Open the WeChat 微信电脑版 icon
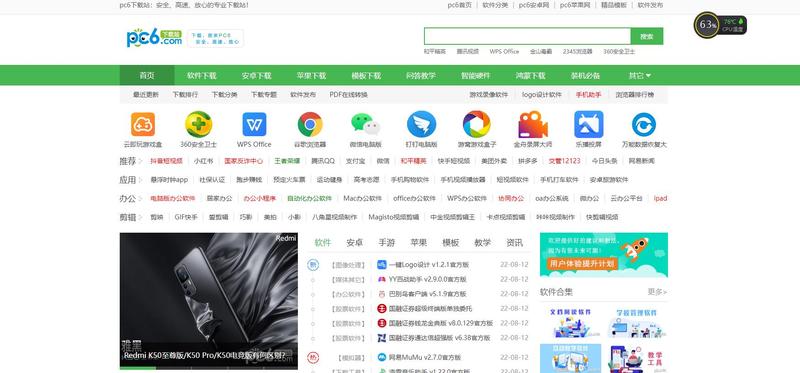 tap(365, 124)
